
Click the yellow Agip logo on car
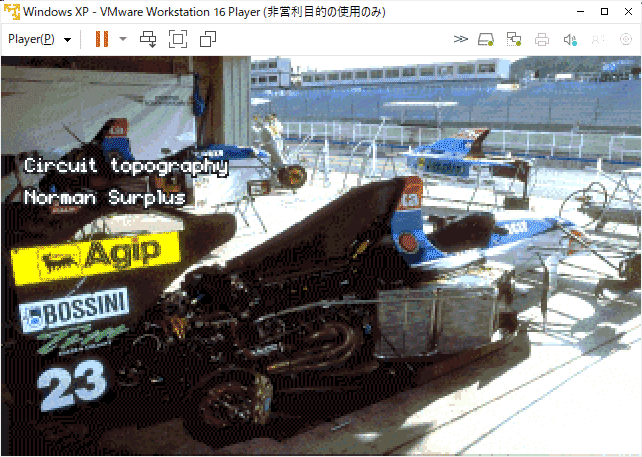[x=95, y=257]
